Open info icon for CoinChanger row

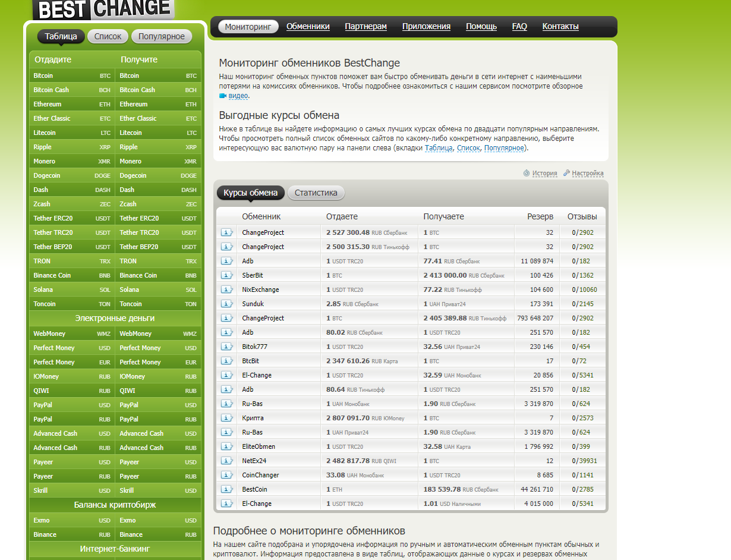[x=226, y=475]
